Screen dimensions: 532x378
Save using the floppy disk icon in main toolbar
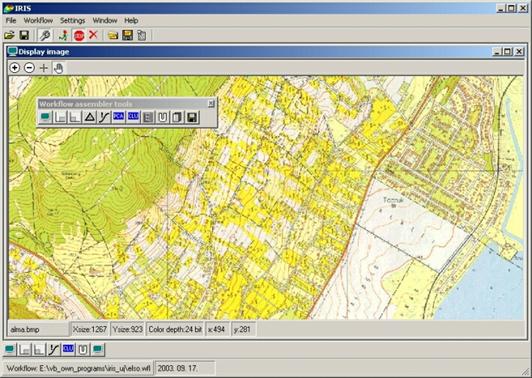click(24, 35)
